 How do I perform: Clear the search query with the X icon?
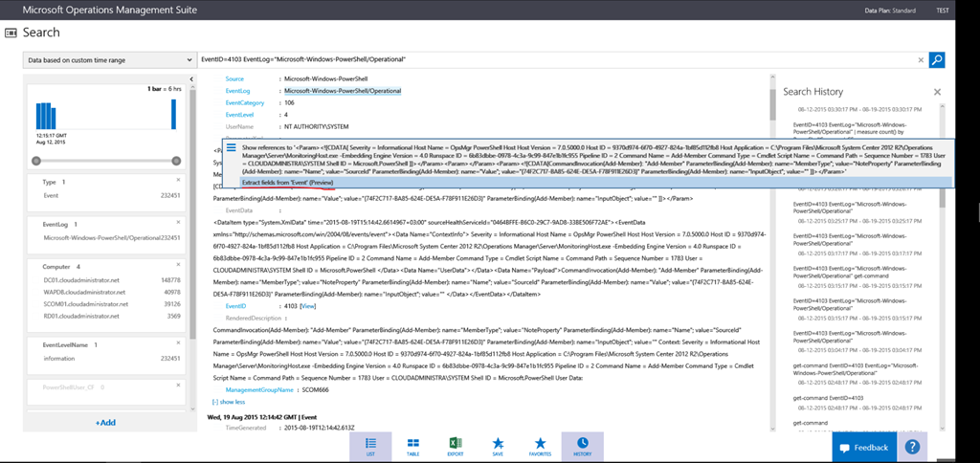[x=921, y=60]
